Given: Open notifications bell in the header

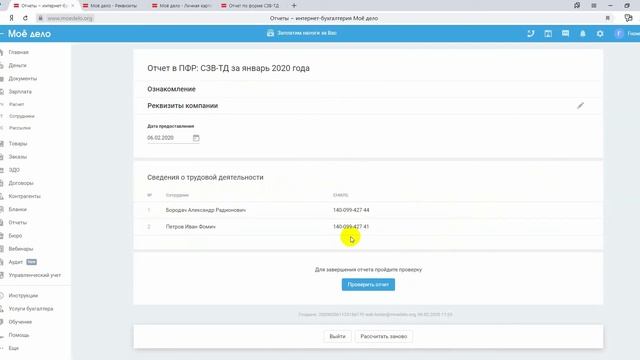Looking at the screenshot, I should tap(583, 33).
